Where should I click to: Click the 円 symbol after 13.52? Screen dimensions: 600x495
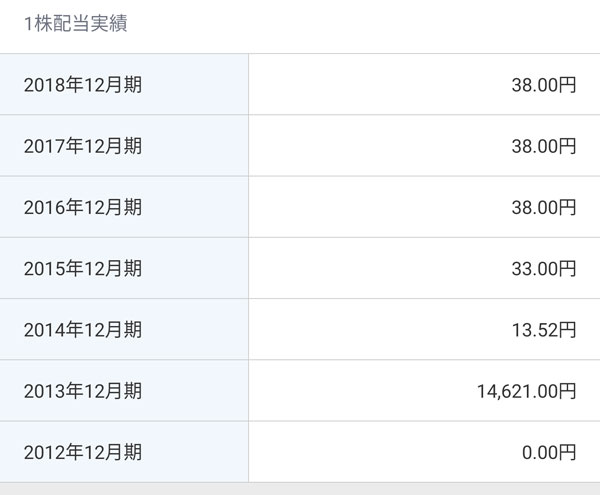point(567,329)
